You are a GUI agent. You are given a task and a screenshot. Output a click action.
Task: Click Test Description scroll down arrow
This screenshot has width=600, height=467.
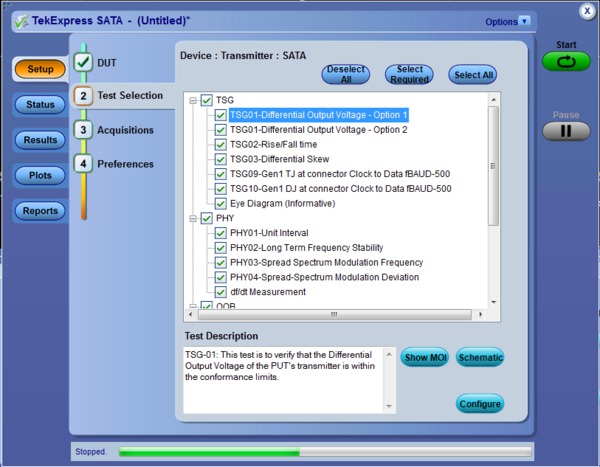click(389, 406)
